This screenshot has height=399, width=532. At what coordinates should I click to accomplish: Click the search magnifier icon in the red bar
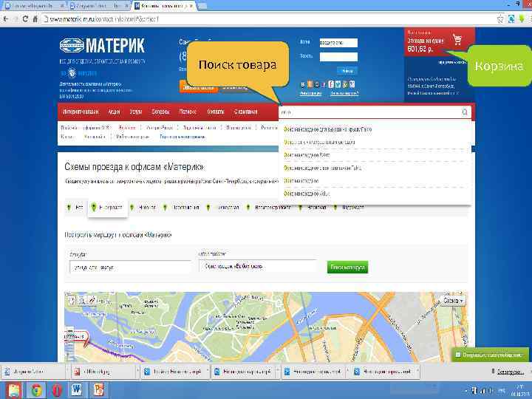[x=465, y=112]
